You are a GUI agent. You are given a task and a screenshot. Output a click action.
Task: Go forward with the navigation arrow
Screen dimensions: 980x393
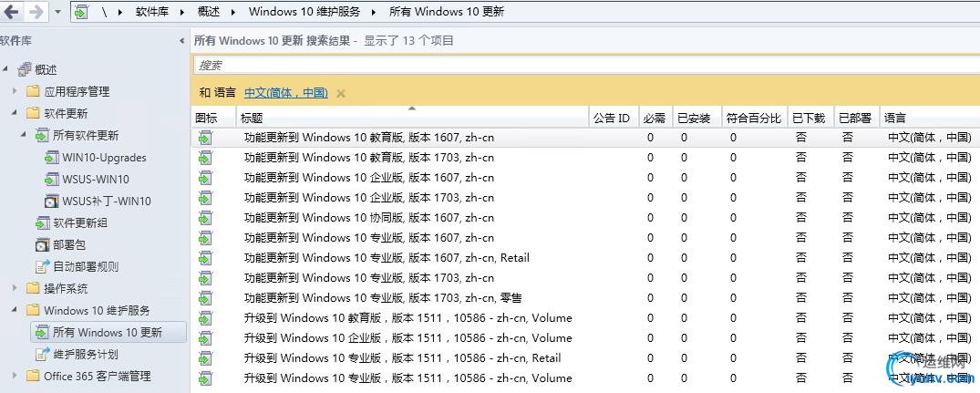point(36,11)
